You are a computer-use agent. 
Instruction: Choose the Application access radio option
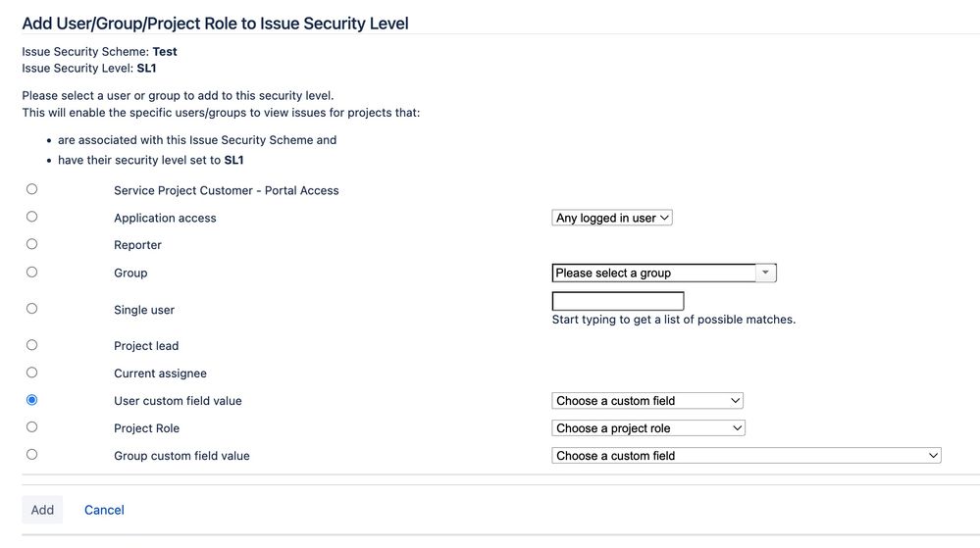32,217
